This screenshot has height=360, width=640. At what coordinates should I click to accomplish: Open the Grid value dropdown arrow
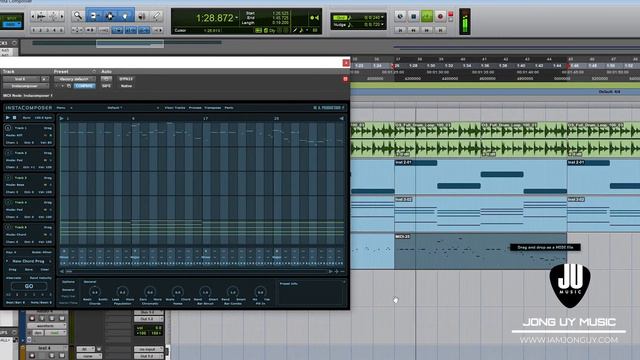point(382,18)
